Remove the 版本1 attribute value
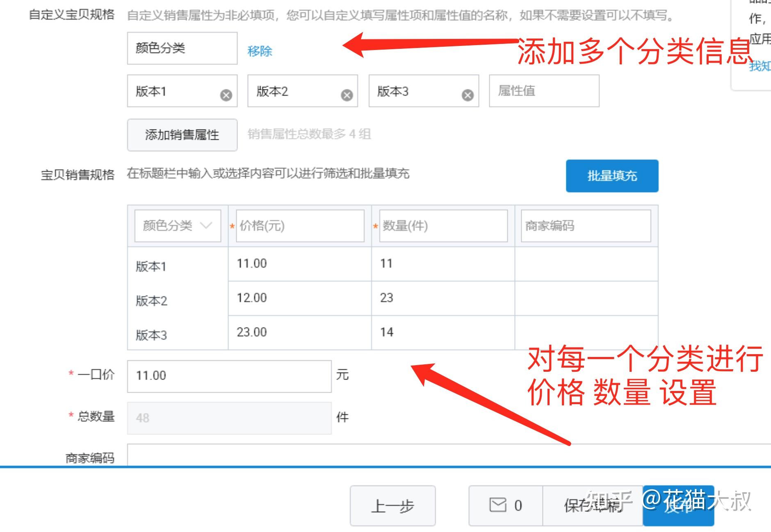 (x=226, y=95)
